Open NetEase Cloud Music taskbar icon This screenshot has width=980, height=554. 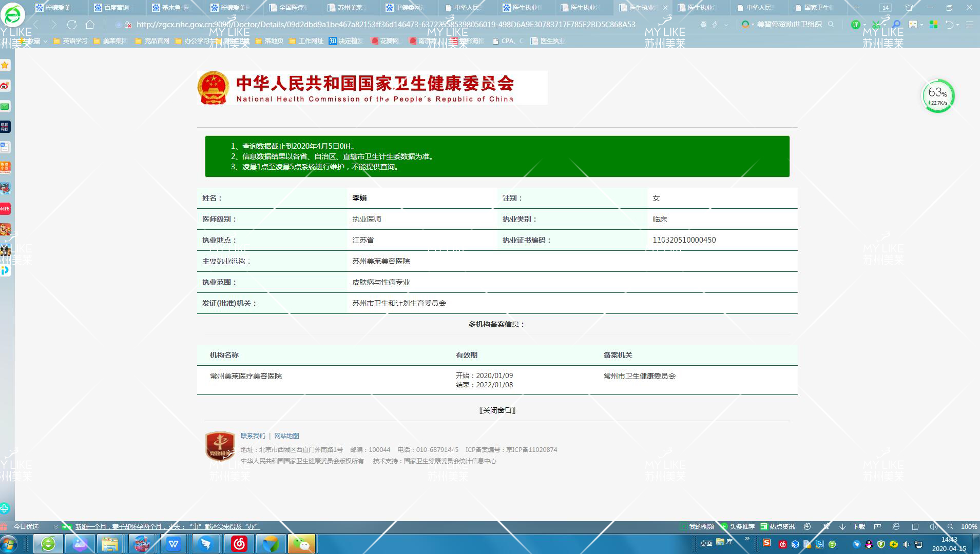tap(239, 543)
